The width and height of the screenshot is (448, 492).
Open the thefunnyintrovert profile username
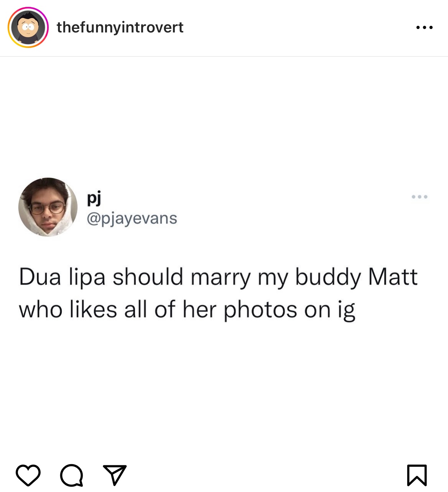click(x=120, y=27)
